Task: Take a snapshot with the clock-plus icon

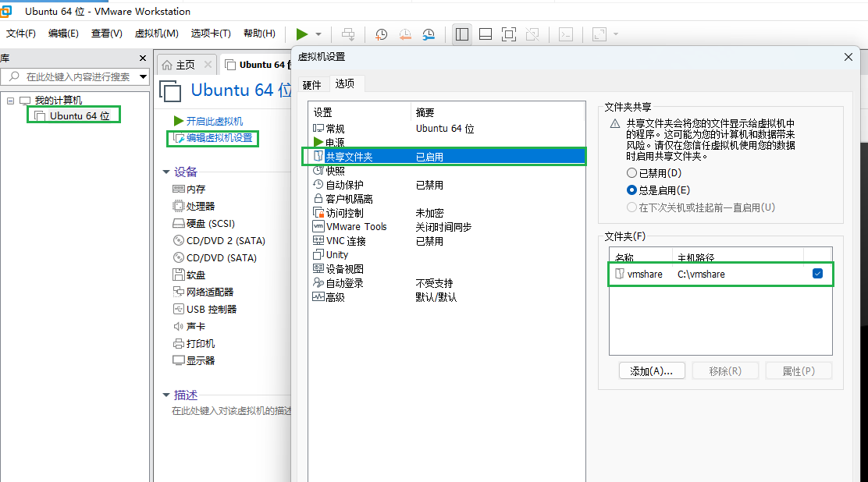Action: (381, 34)
